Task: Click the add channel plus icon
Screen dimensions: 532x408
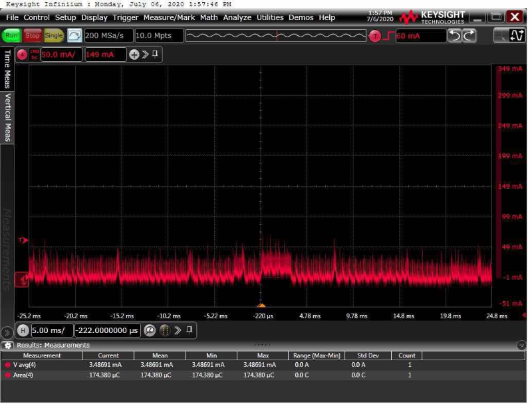Action: click(x=134, y=54)
